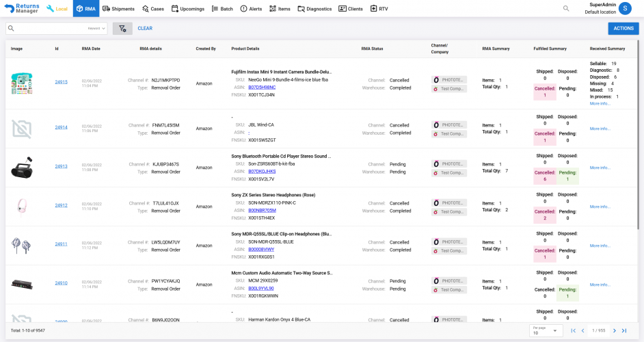Open the filter settings button
This screenshot has width=644, height=342.
122,28
